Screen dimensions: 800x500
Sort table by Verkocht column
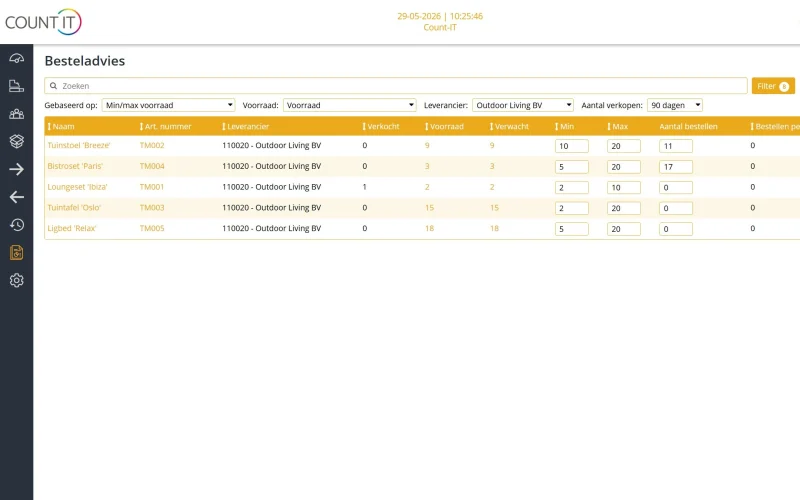point(381,127)
